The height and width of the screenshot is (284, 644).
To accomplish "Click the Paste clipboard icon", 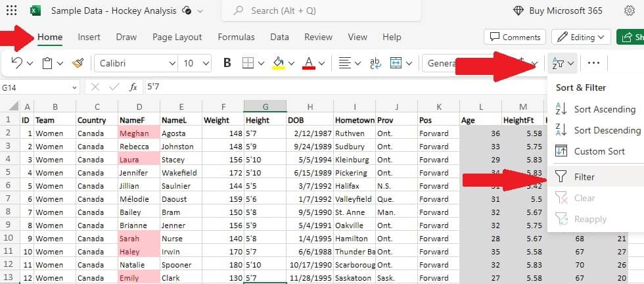I will tap(47, 63).
